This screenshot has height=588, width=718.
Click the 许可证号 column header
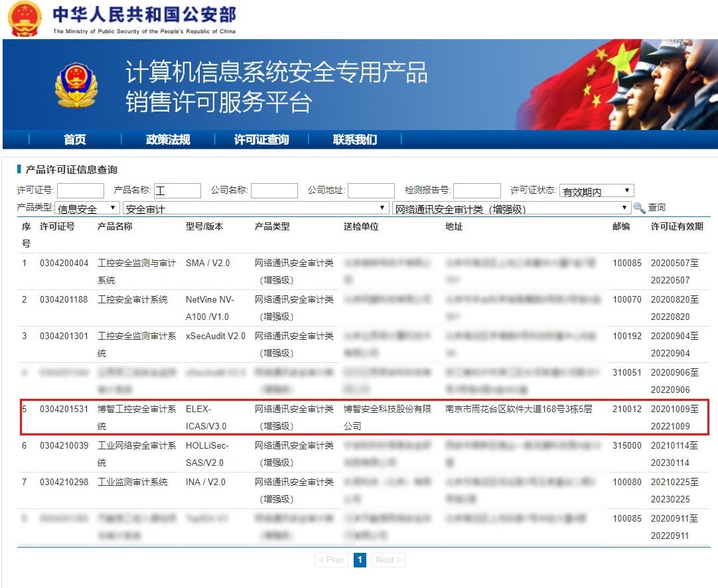tap(57, 226)
